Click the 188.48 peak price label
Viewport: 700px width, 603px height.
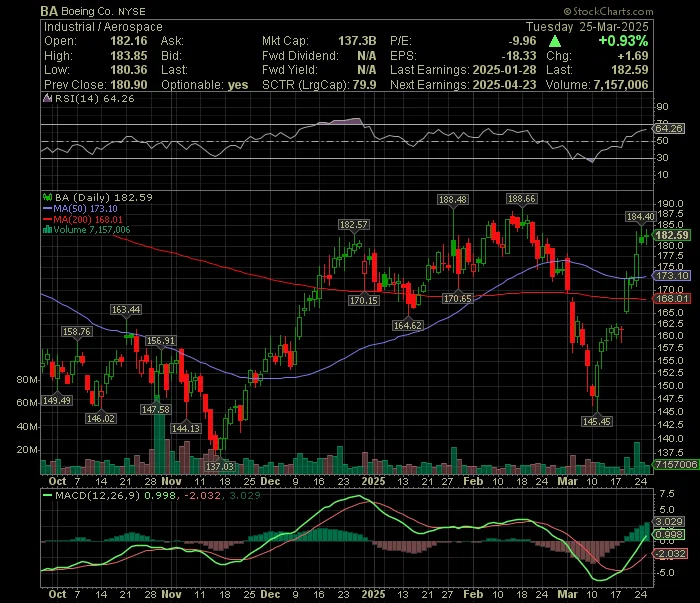(453, 200)
